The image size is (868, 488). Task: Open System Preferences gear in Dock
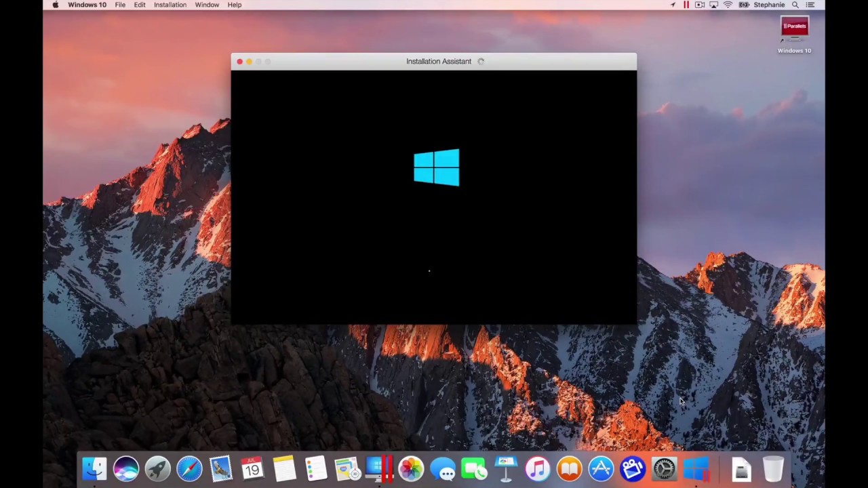point(664,469)
